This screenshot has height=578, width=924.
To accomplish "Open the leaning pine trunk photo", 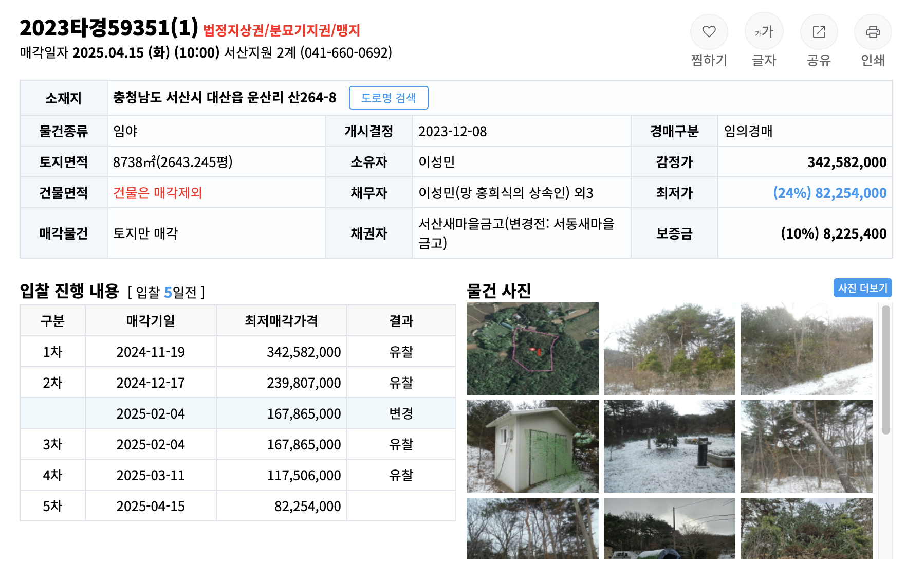I will point(806,446).
